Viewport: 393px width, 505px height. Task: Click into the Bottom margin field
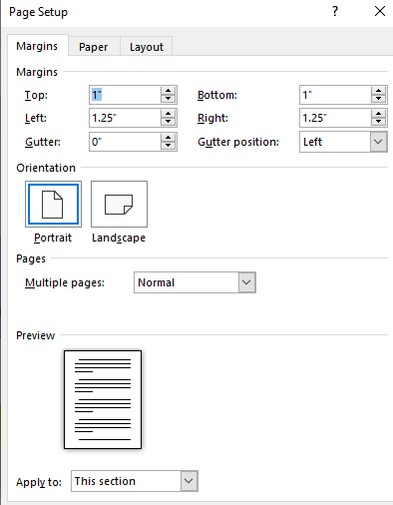335,95
